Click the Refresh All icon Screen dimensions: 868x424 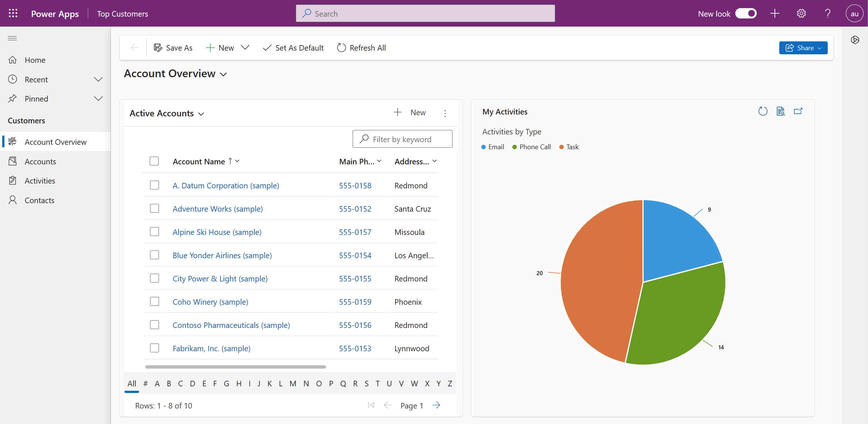(342, 48)
